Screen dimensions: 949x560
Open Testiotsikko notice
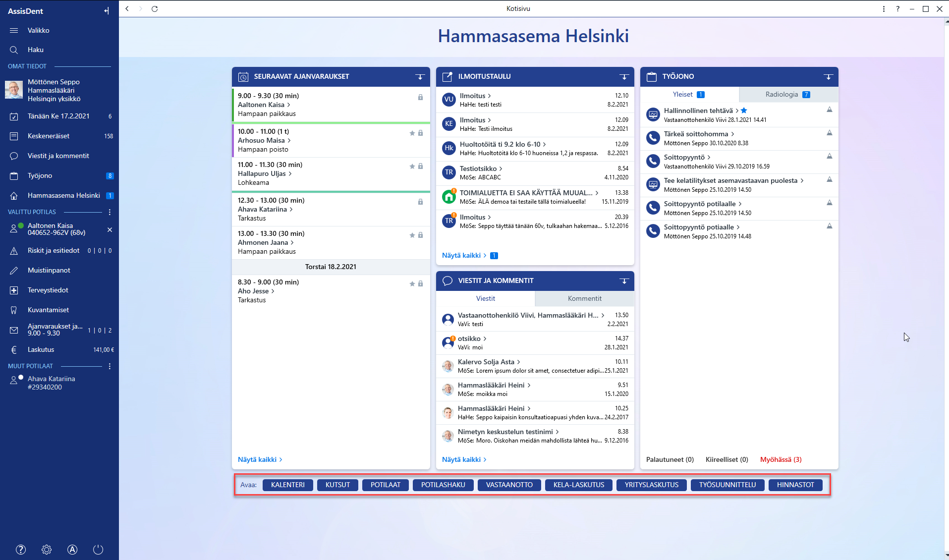[x=535, y=173]
